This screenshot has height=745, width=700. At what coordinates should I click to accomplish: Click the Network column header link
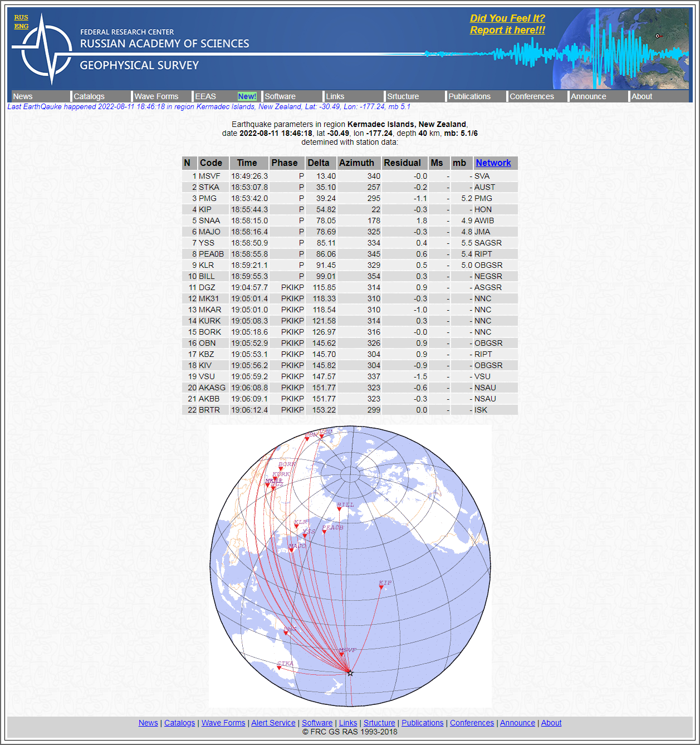(x=493, y=163)
